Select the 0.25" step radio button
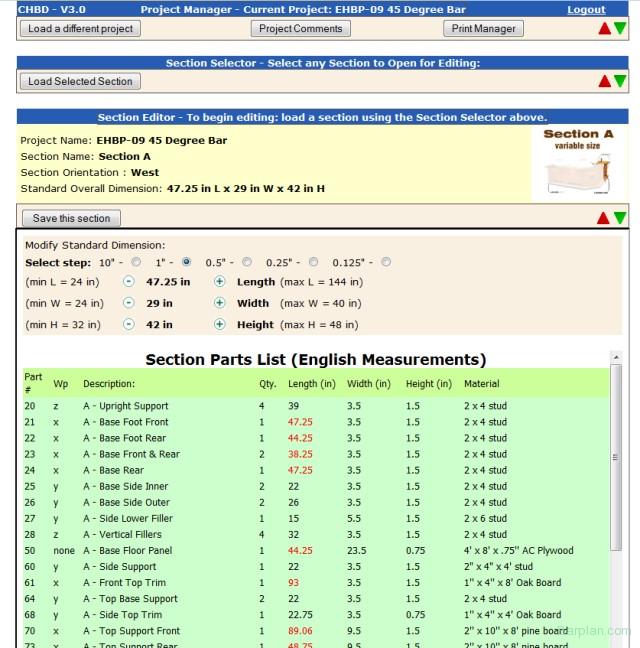 click(x=314, y=262)
